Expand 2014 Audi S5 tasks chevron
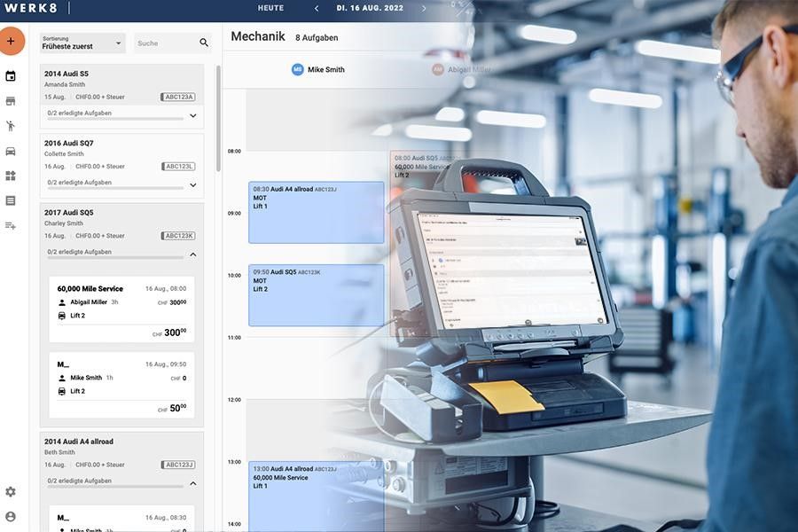 pos(193,115)
